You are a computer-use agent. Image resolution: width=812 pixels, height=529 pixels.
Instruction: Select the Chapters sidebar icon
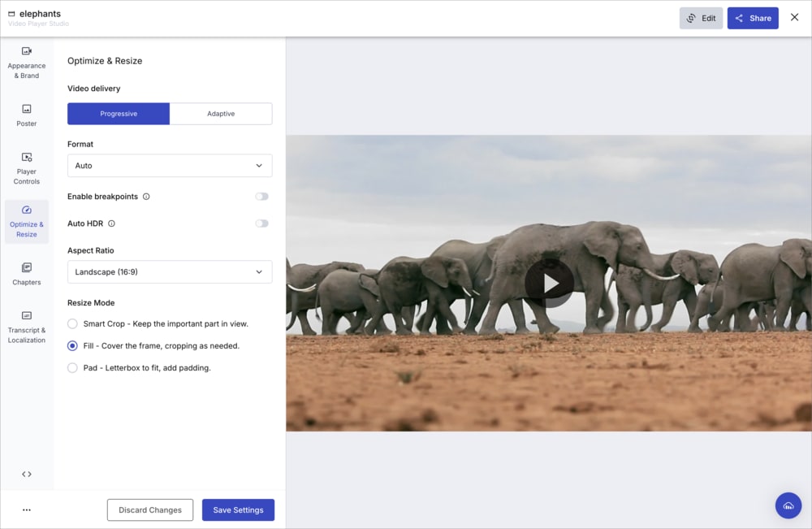click(x=26, y=273)
